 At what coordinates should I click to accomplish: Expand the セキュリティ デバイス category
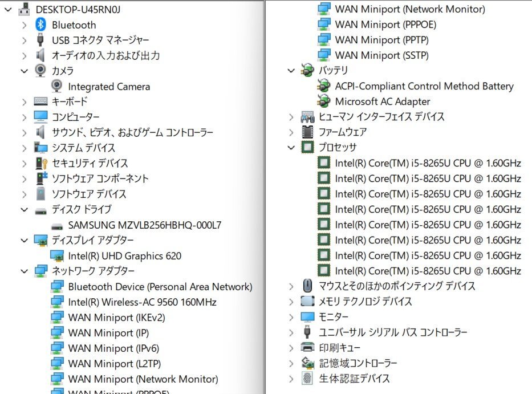pyautogui.click(x=24, y=164)
